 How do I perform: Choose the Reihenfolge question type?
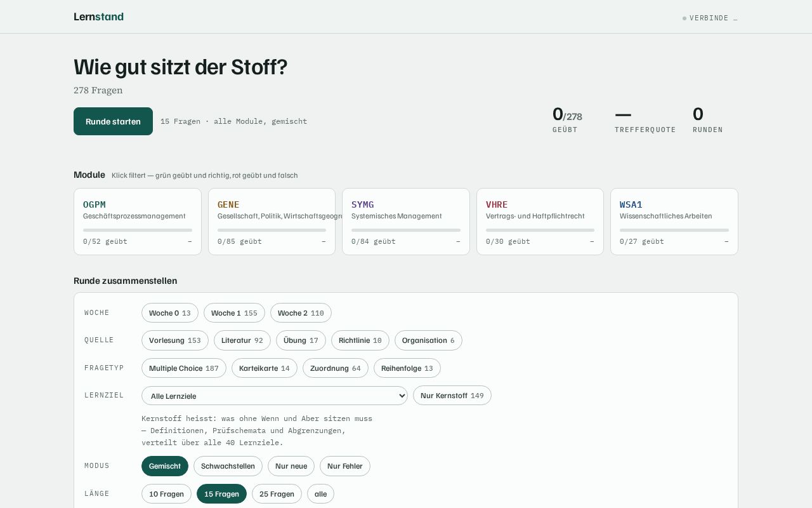407,368
